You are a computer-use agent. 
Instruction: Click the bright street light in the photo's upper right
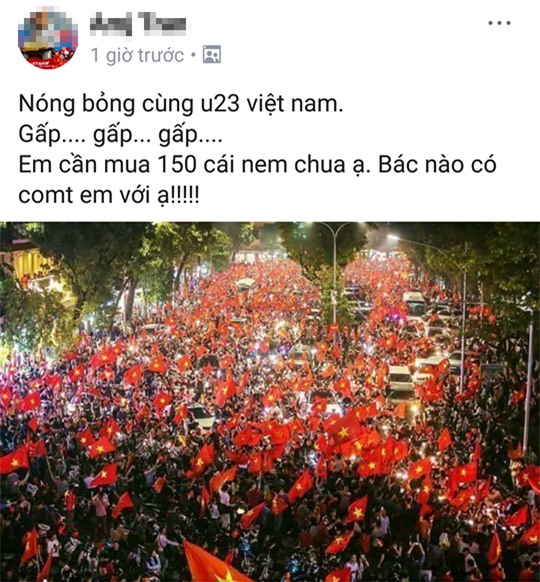click(393, 236)
